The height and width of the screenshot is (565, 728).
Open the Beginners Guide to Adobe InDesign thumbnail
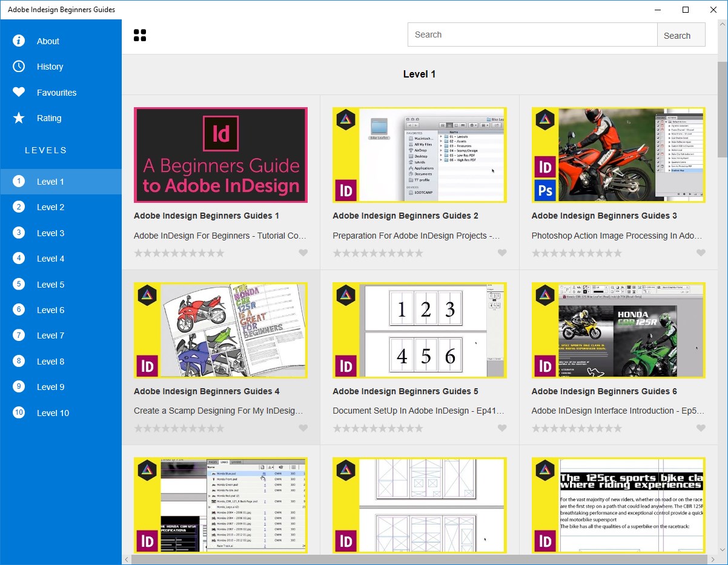220,155
